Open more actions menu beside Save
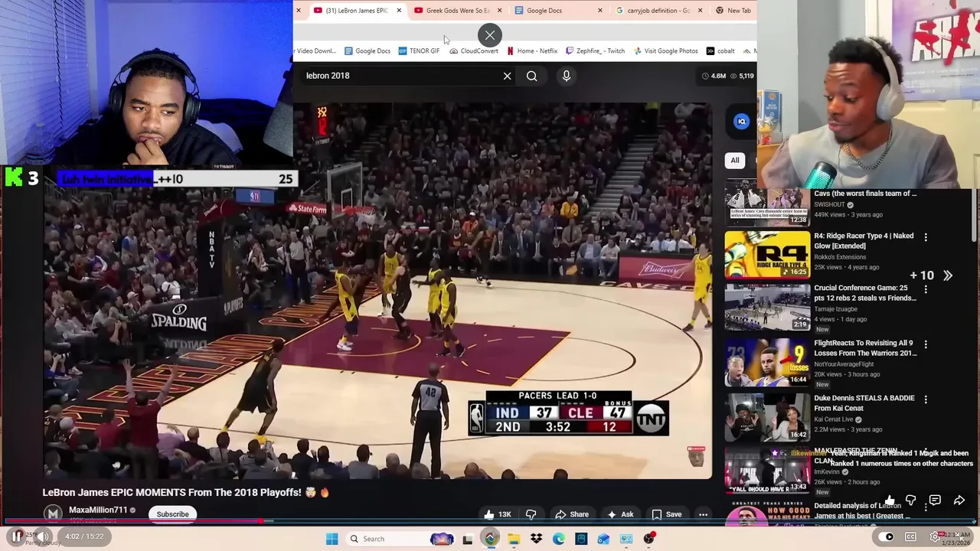 tap(703, 514)
